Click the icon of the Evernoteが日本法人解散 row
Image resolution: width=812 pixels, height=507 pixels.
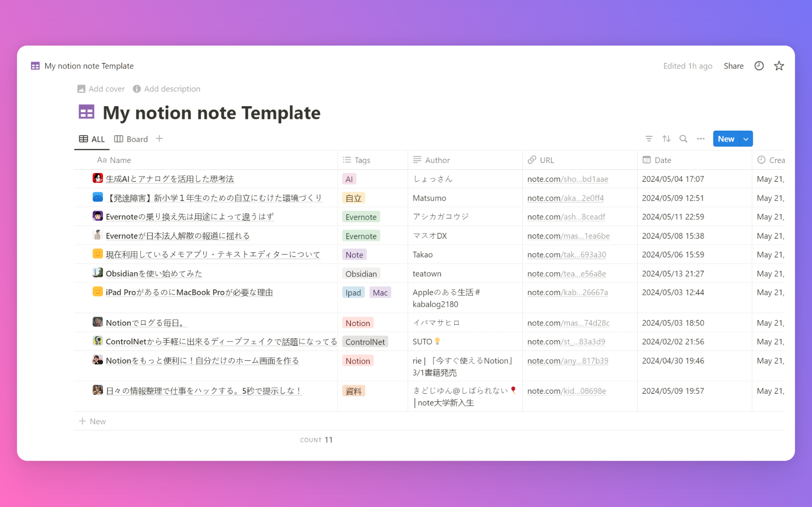(x=97, y=234)
